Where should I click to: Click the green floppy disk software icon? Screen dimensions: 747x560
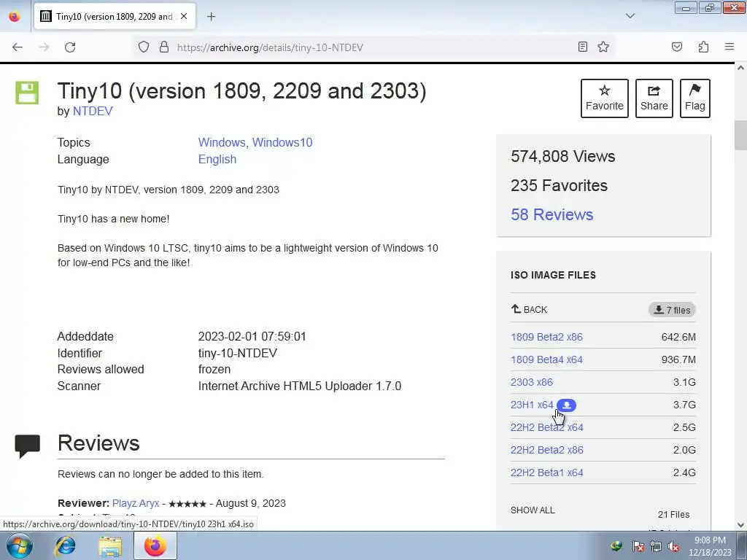click(27, 93)
